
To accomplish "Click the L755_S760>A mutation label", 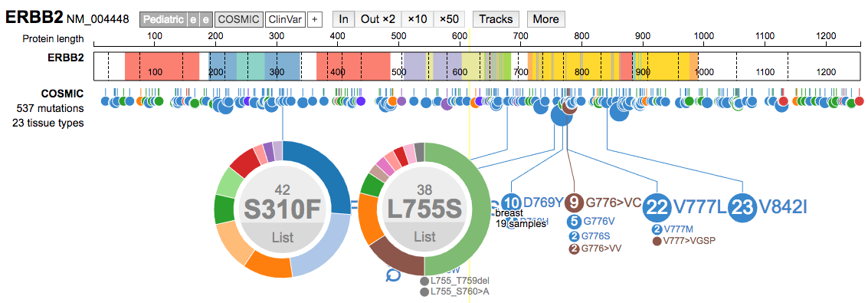I will (460, 292).
